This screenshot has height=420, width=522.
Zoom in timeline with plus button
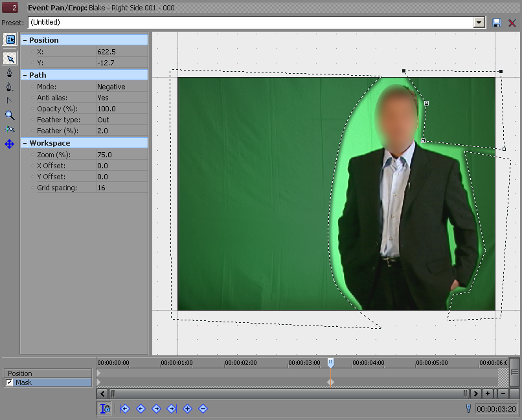(x=488, y=393)
